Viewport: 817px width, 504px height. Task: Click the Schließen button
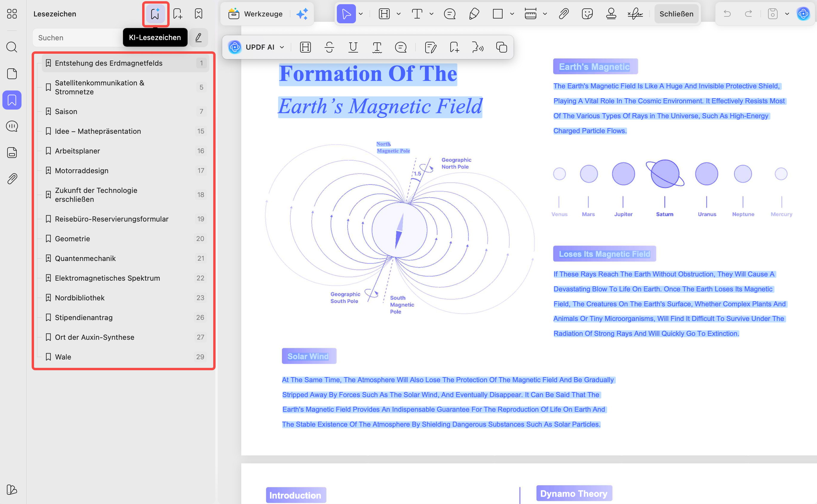[x=676, y=14]
